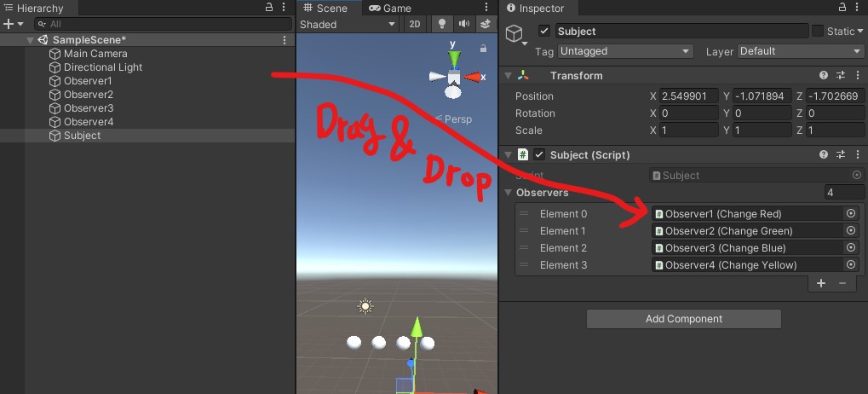This screenshot has height=394, width=868.
Task: Disable the Subject (Script) component checkbox
Action: (x=539, y=154)
